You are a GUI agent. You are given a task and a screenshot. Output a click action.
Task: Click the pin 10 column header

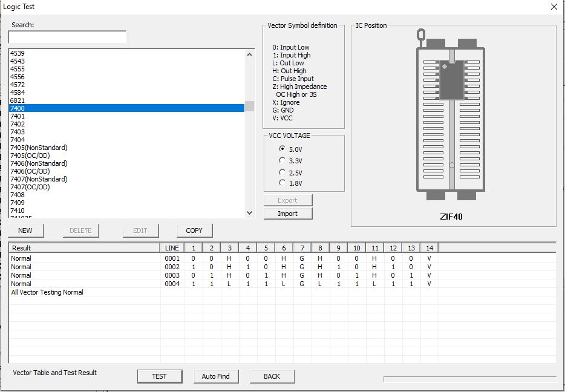tap(357, 248)
